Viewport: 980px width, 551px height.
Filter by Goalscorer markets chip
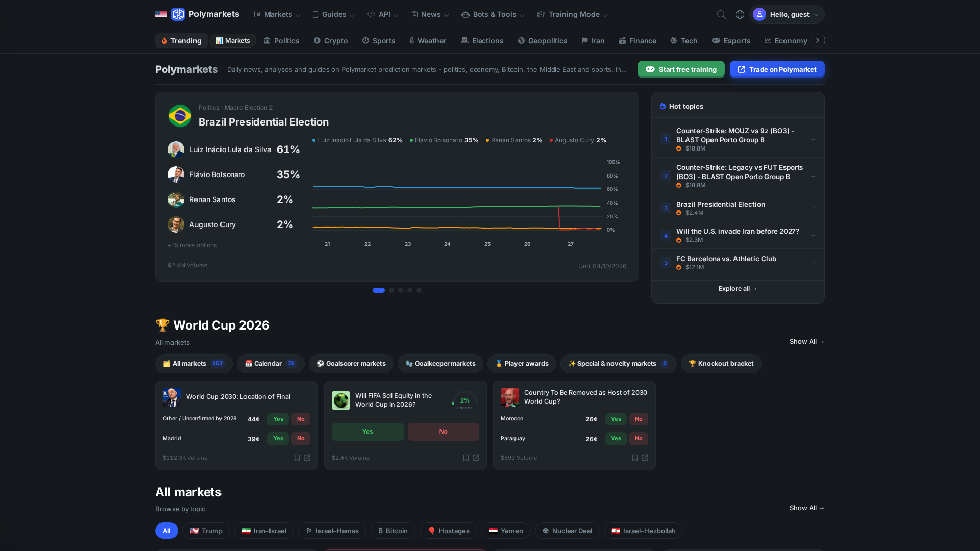(x=351, y=364)
